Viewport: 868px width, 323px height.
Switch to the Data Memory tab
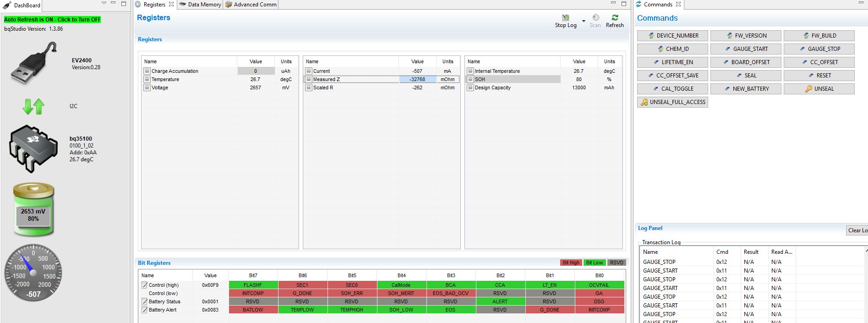(x=200, y=5)
